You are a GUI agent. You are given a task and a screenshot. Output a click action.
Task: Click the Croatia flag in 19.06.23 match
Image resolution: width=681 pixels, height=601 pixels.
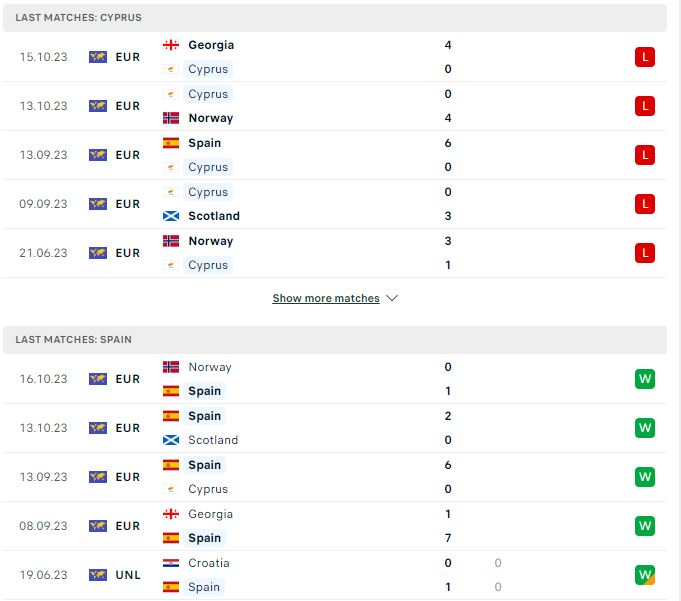tap(171, 563)
